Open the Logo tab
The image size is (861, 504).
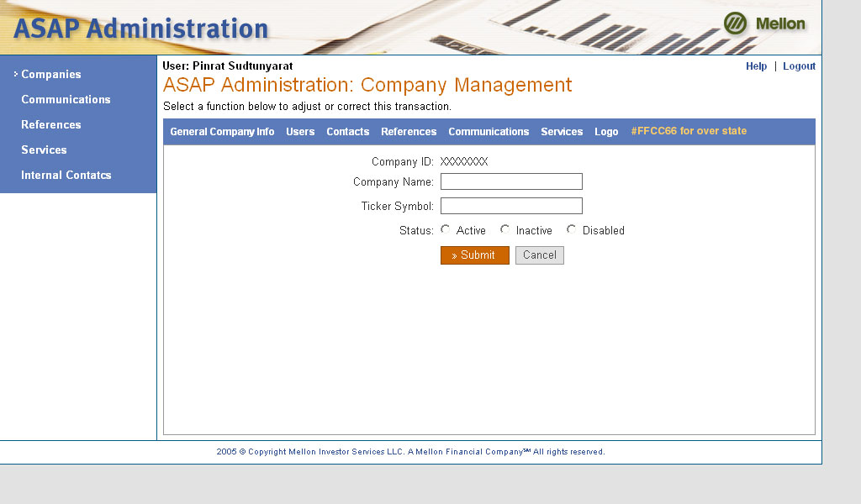coord(606,132)
